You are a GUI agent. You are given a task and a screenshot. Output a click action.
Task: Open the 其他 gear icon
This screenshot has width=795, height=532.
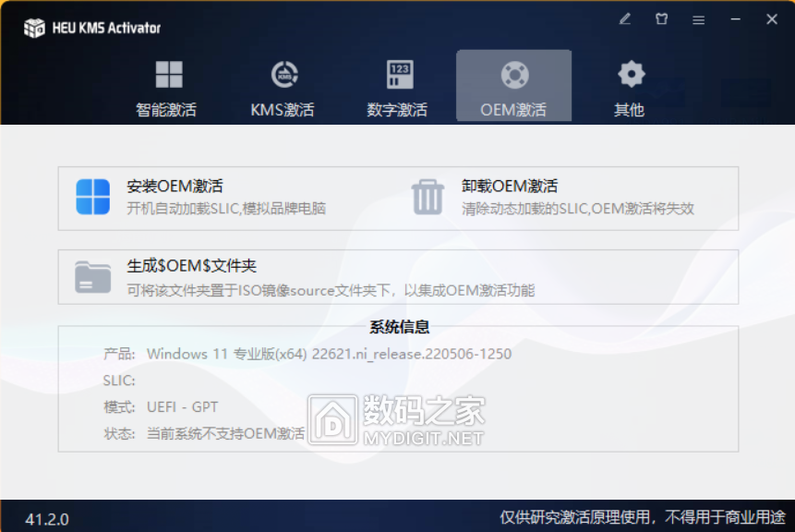(629, 73)
